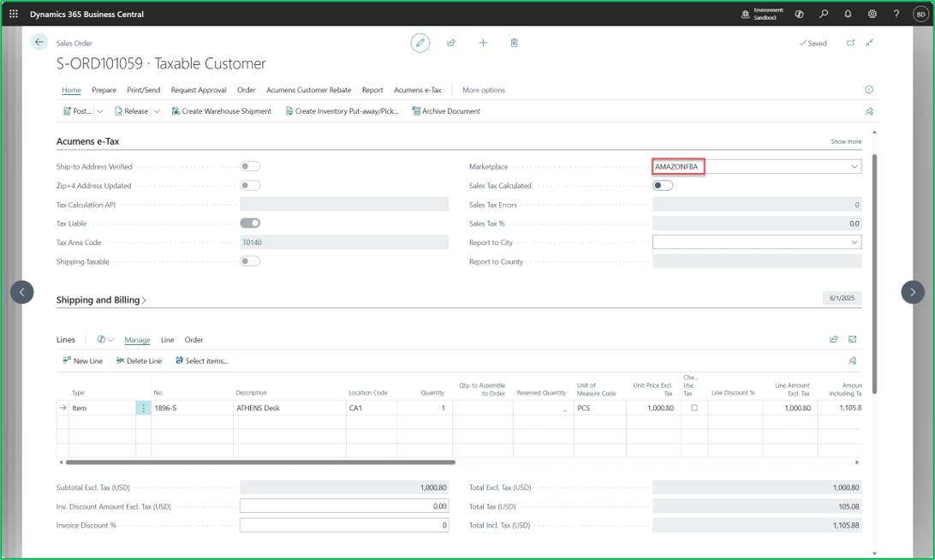
Task: Switch to the Prepare tab
Action: (104, 90)
